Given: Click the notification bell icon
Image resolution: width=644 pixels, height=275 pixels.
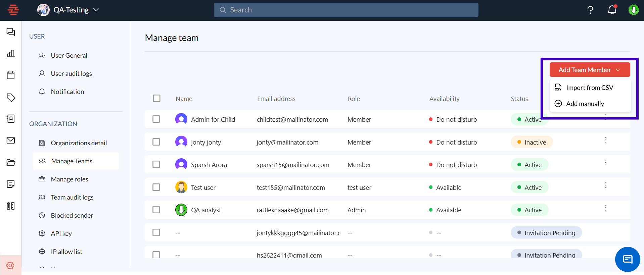Looking at the screenshot, I should 612,10.
